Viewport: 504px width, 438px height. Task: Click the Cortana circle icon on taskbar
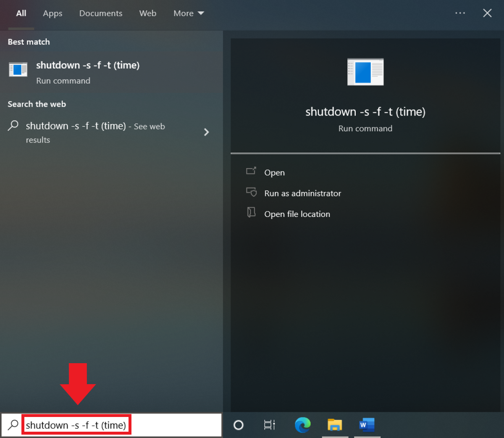point(239,425)
